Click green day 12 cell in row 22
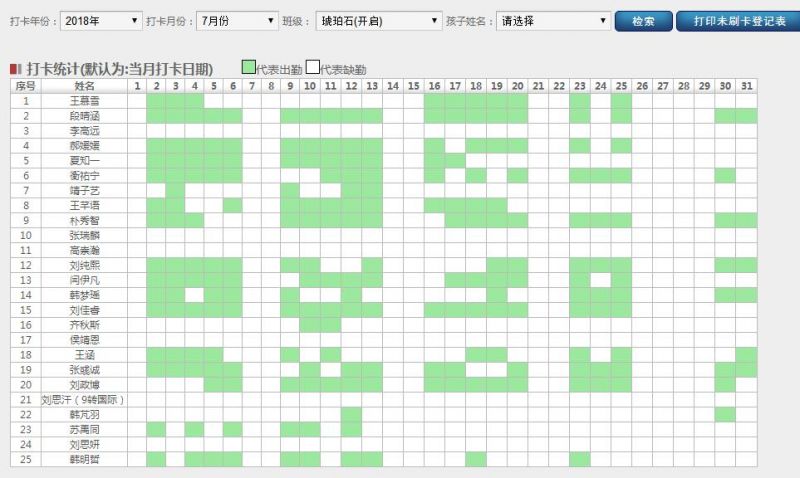The image size is (800, 478). point(351,414)
